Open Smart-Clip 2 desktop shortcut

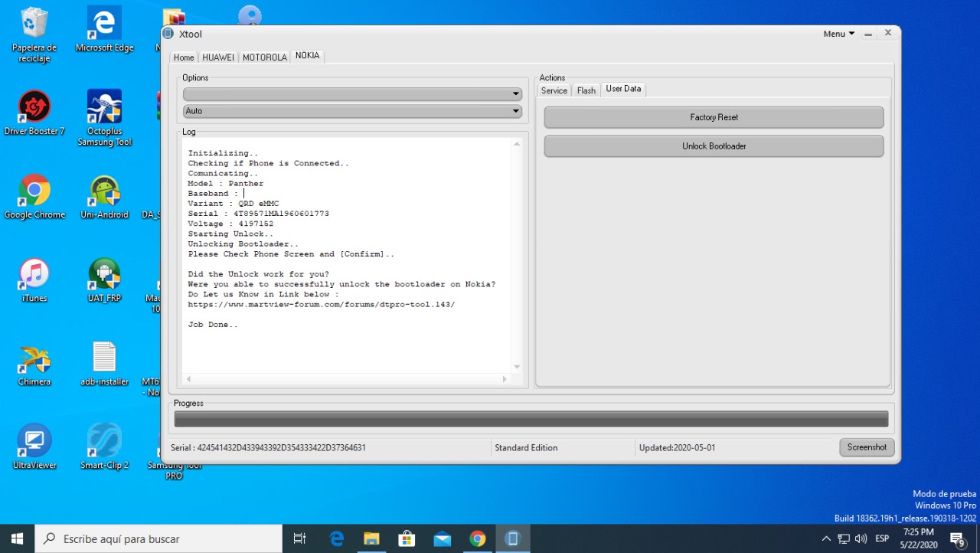(x=104, y=442)
